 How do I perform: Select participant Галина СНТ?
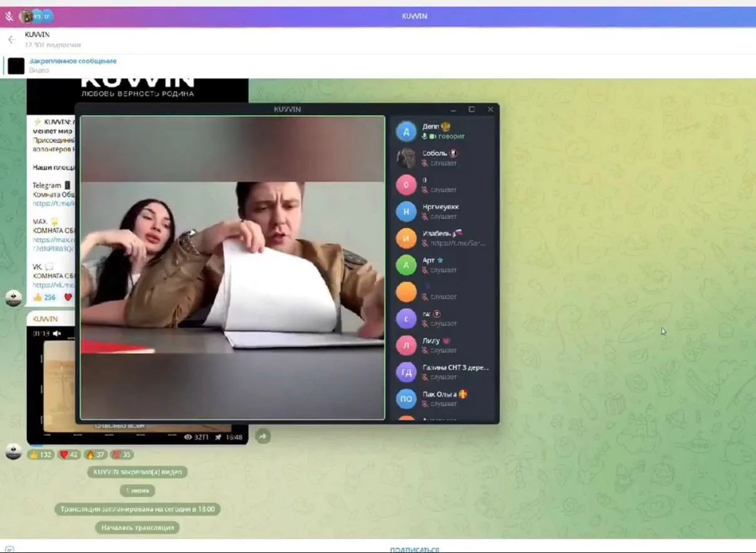[444, 372]
